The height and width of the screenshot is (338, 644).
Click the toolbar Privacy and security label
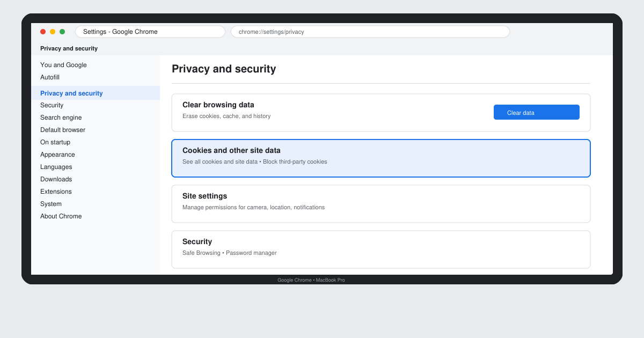tap(69, 48)
